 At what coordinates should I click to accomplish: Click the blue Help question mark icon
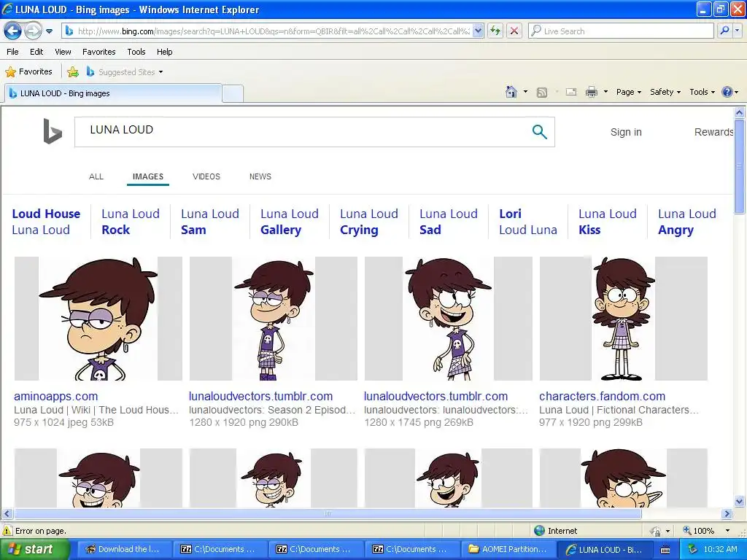click(727, 92)
